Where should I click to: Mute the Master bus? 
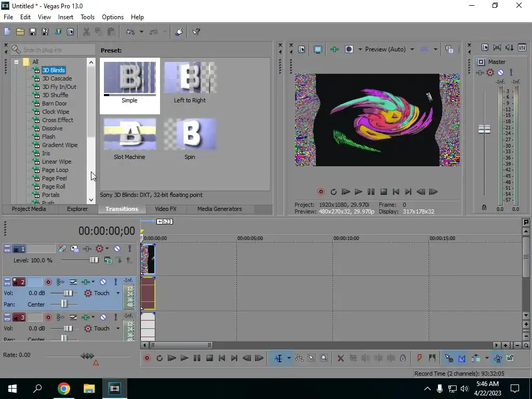tap(500, 72)
